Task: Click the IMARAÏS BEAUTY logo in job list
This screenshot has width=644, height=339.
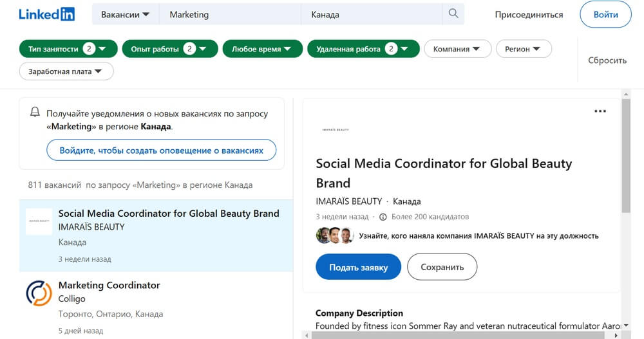Action: (x=39, y=221)
